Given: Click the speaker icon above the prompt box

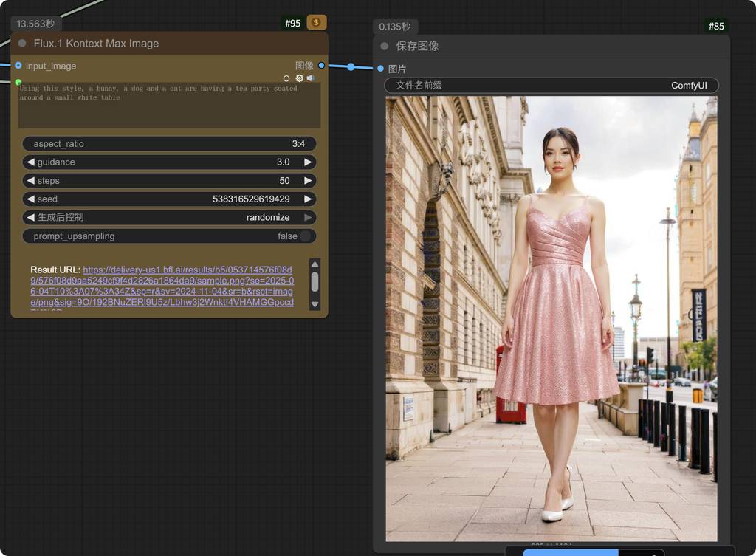Looking at the screenshot, I should pyautogui.click(x=311, y=78).
